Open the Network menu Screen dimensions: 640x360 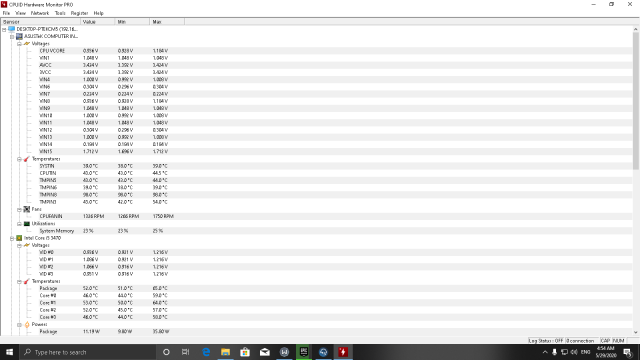[x=40, y=13]
